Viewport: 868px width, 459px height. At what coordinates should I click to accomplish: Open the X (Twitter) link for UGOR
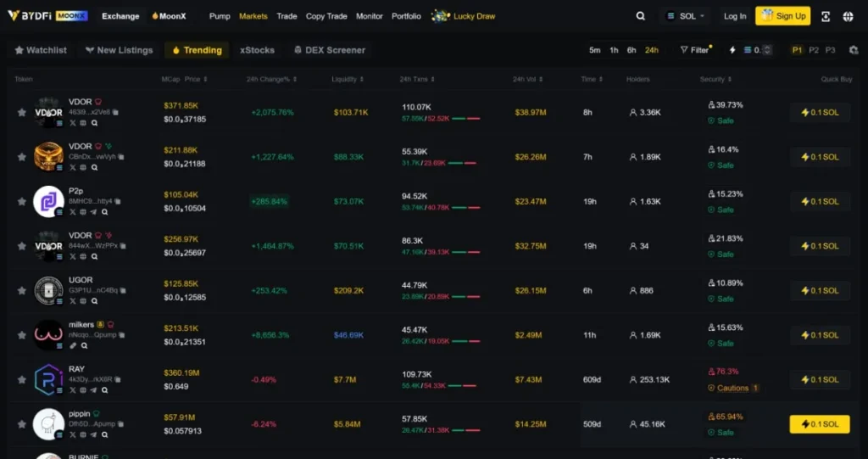pyautogui.click(x=72, y=301)
